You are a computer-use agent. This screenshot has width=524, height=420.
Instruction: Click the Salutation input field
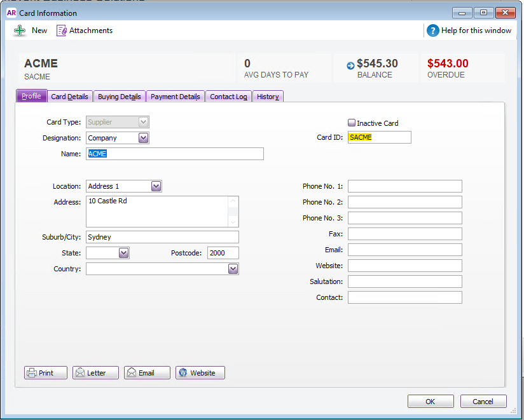coord(405,281)
